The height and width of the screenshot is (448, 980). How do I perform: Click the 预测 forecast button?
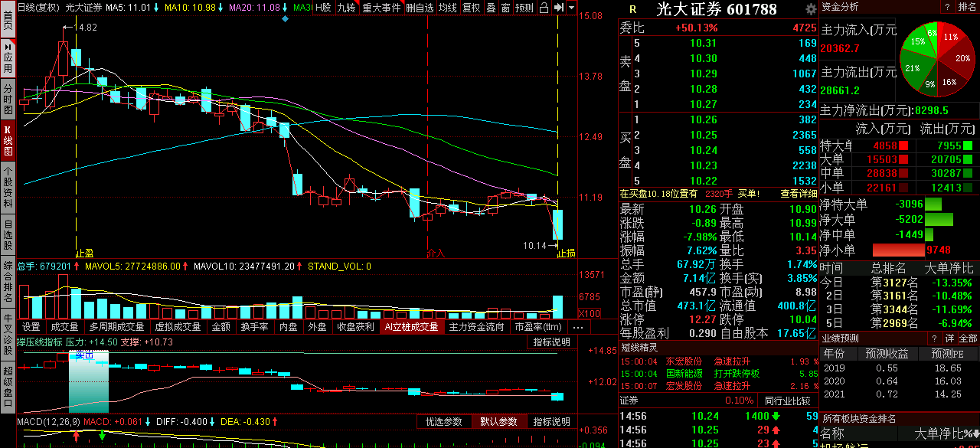click(524, 8)
